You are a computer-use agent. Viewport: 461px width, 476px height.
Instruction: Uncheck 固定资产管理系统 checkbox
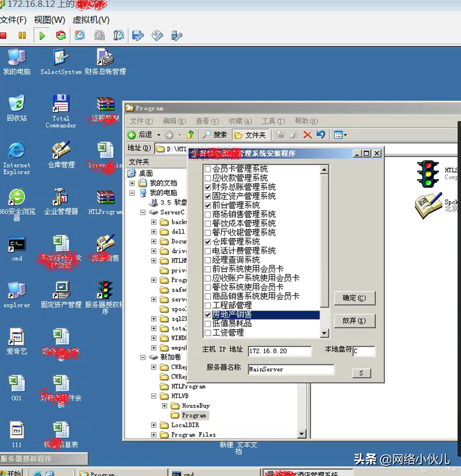click(x=208, y=196)
